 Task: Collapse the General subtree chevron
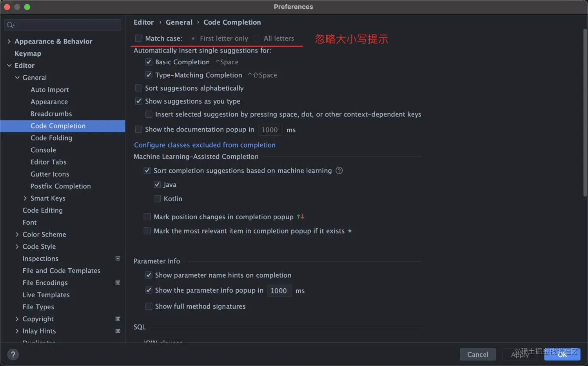pos(17,78)
